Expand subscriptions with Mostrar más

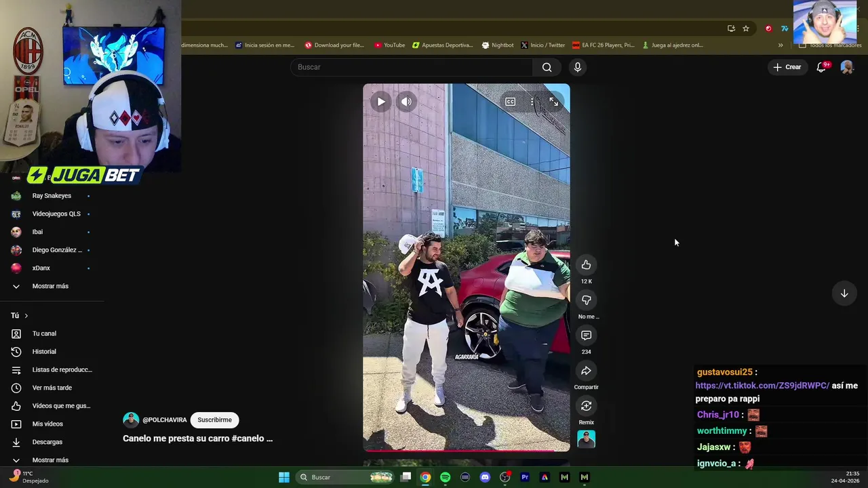click(52, 286)
